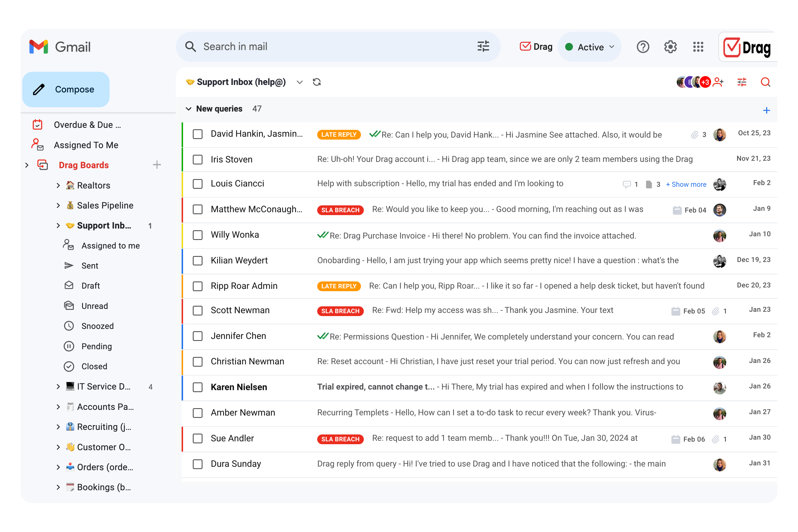Click the Feb 04 due date calendar icon
The width and height of the screenshot is (798, 532).
(677, 210)
